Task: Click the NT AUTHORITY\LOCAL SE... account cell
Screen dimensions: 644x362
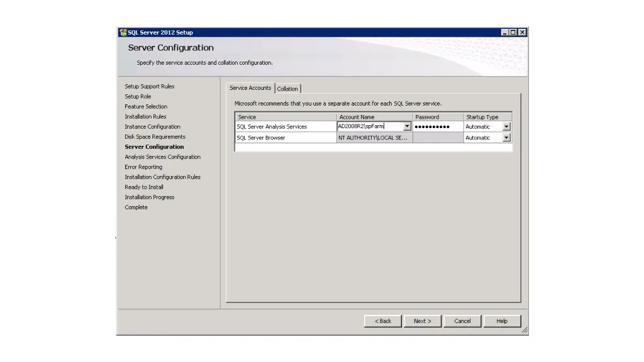Action: point(374,138)
